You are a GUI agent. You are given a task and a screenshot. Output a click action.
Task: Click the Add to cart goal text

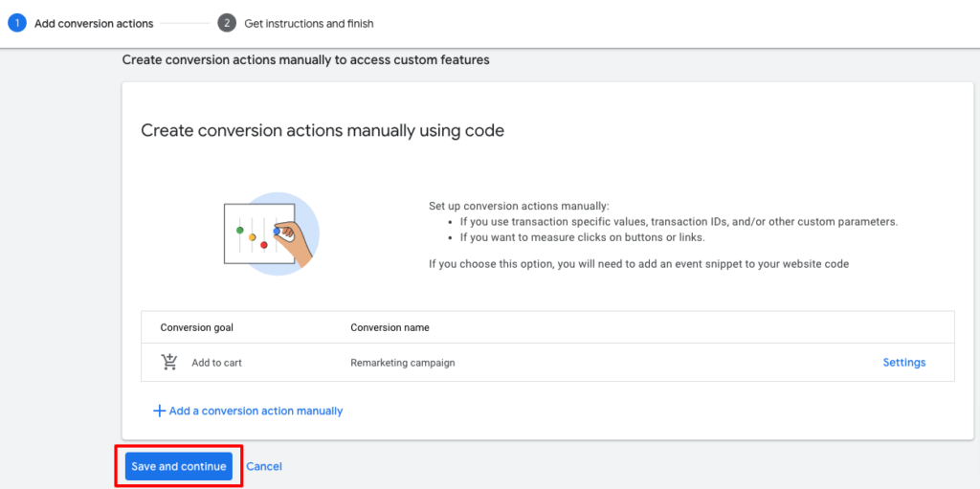tap(217, 363)
